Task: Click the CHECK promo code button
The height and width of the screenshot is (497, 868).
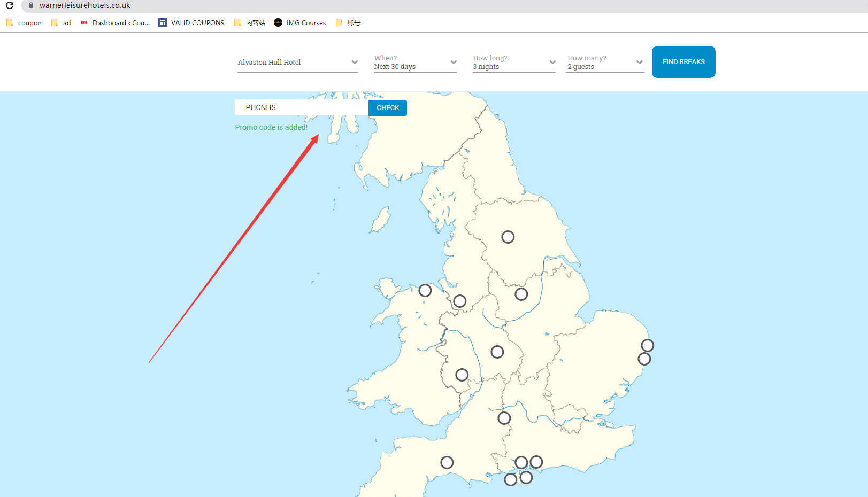Action: click(388, 108)
